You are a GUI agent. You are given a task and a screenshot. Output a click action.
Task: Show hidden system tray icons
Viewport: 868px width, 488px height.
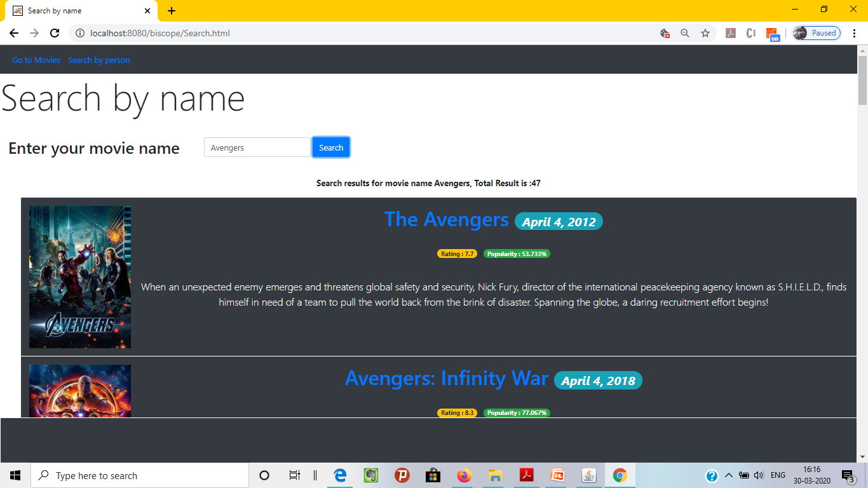729,475
